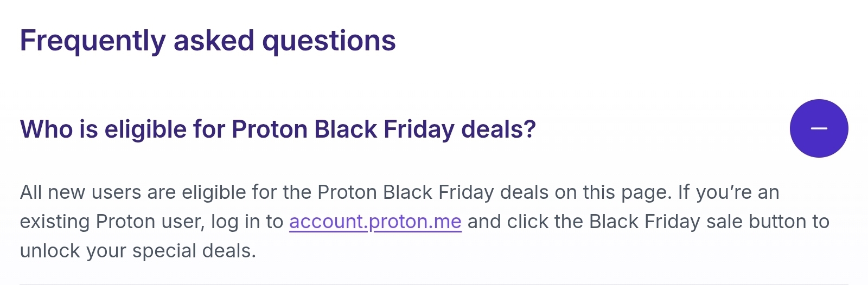This screenshot has width=868, height=285.
Task: Click the word 'questions' in the main heading
Action: (x=329, y=41)
